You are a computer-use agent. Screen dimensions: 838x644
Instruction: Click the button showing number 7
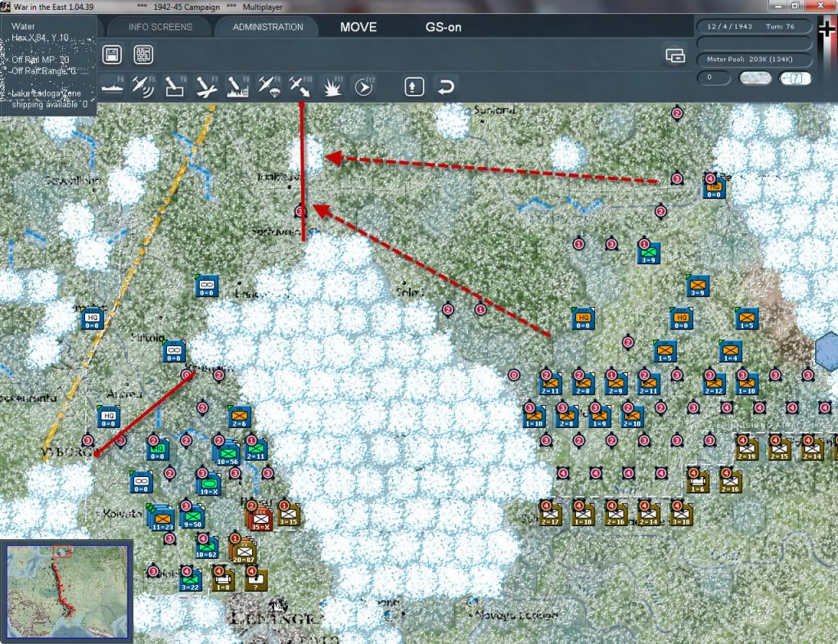(795, 78)
